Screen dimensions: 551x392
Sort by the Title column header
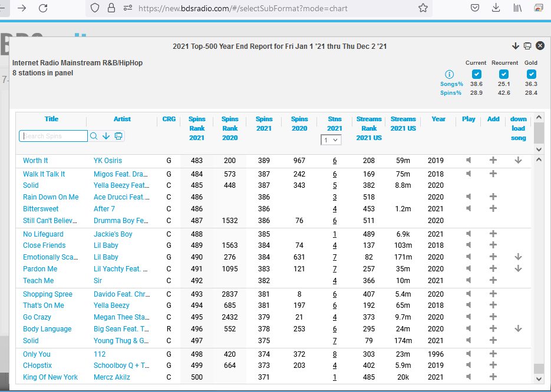coord(51,119)
